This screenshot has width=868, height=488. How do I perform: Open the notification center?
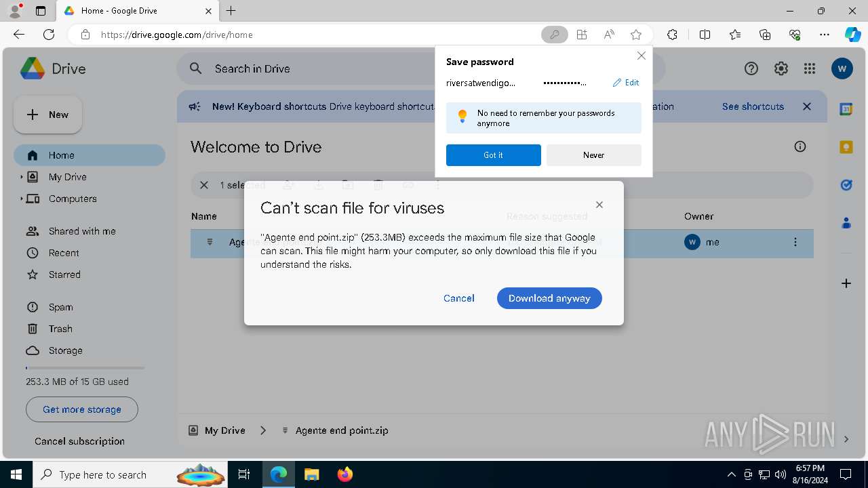pyautogui.click(x=846, y=474)
